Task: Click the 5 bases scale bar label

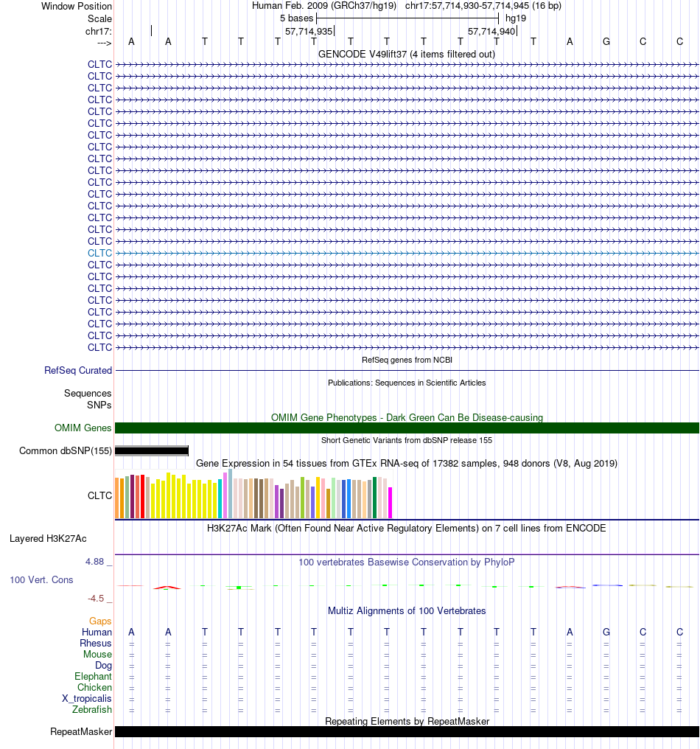Action: coord(296,18)
